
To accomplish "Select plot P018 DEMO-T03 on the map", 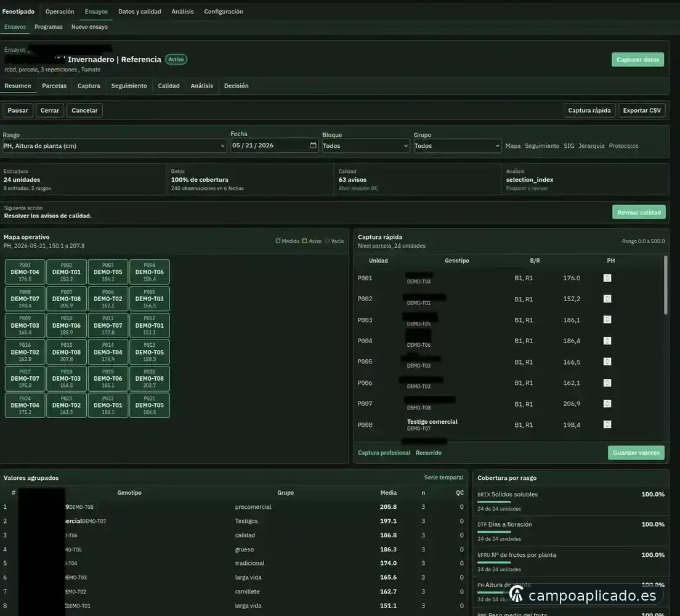I will tap(67, 378).
